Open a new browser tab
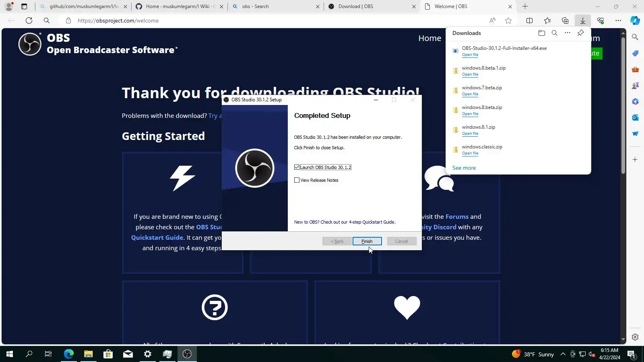 (x=525, y=6)
